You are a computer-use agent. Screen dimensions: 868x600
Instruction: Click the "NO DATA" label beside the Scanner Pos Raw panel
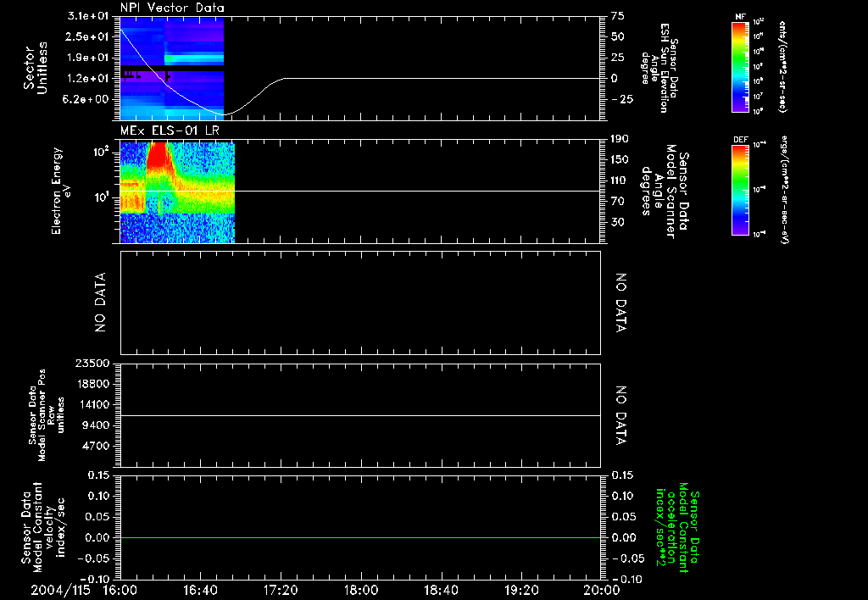pyautogui.click(x=621, y=416)
